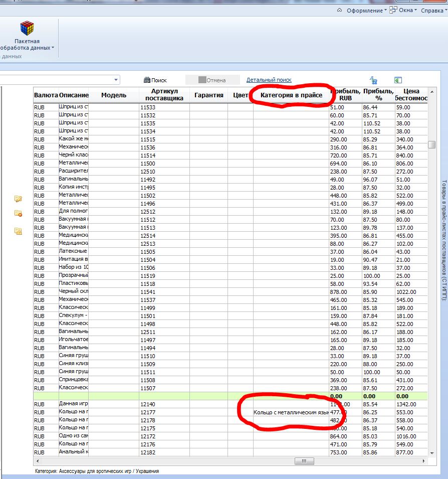Image resolution: width=448 pixels, height=479 pixels.
Task: Click the description cell 'Расширител'
Action: point(74,171)
